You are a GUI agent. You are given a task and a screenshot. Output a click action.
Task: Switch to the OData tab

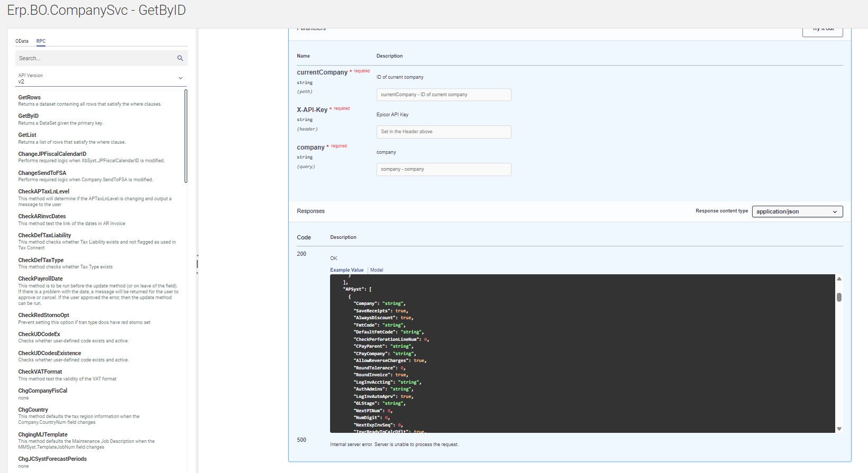point(22,41)
